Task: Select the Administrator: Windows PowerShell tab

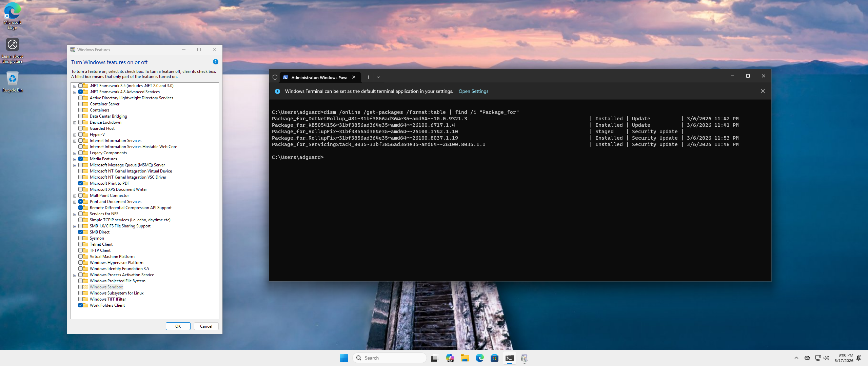Action: (x=319, y=77)
